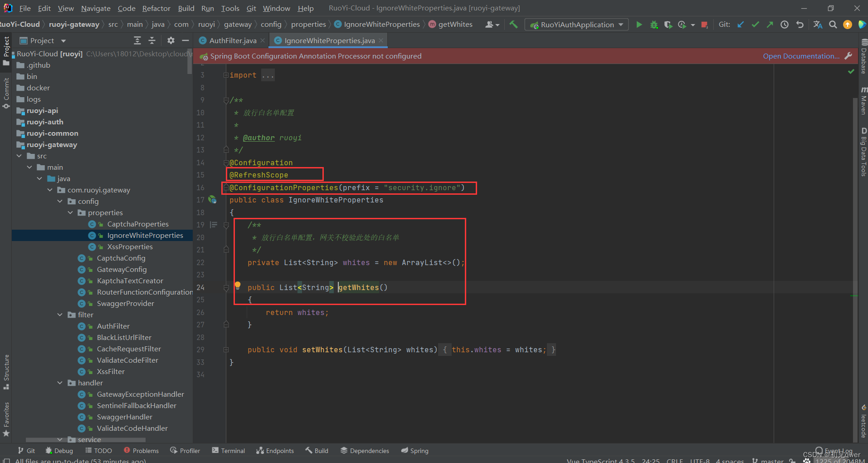Collapse the properties package
868x463 pixels.
click(x=70, y=212)
